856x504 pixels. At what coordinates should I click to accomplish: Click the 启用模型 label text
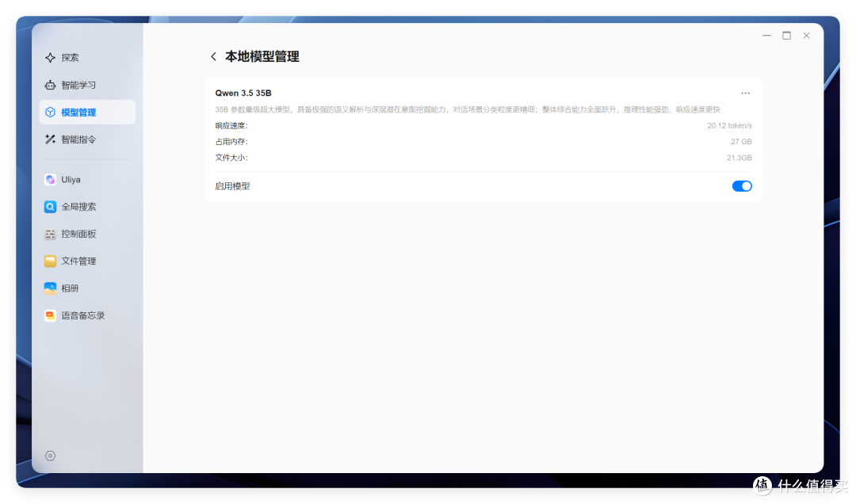tap(232, 186)
